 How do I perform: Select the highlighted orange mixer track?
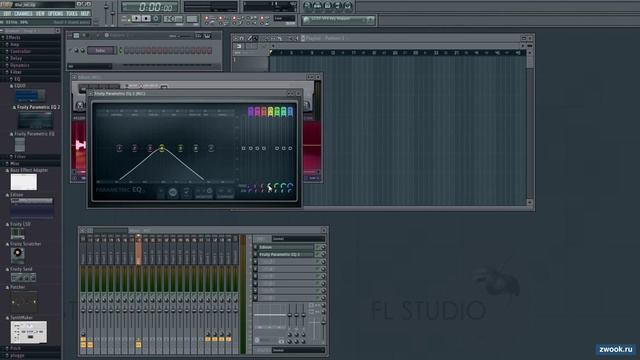pyautogui.click(x=138, y=250)
